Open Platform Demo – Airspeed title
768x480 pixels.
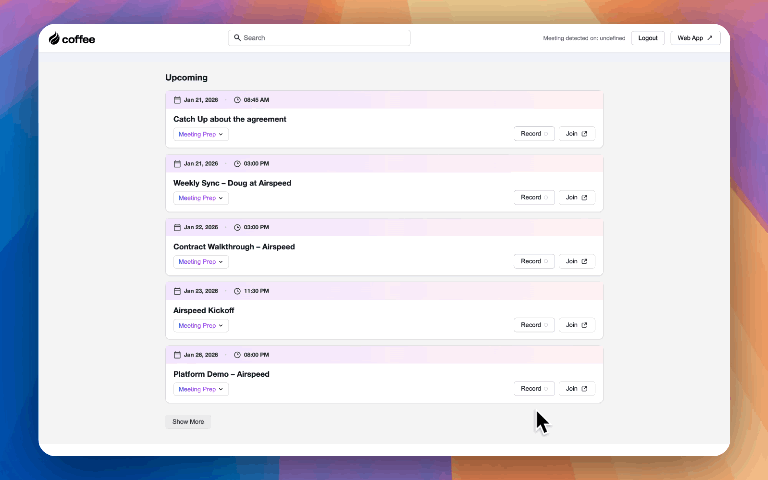coord(221,374)
